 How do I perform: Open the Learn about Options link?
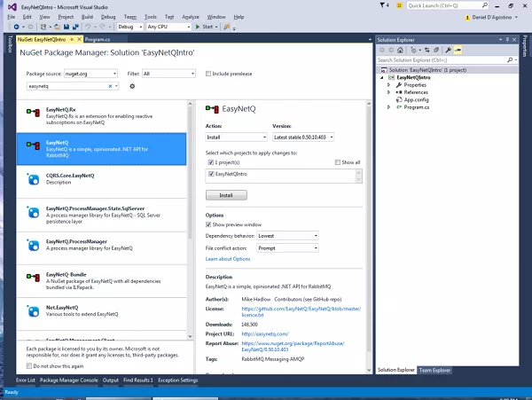point(229,258)
